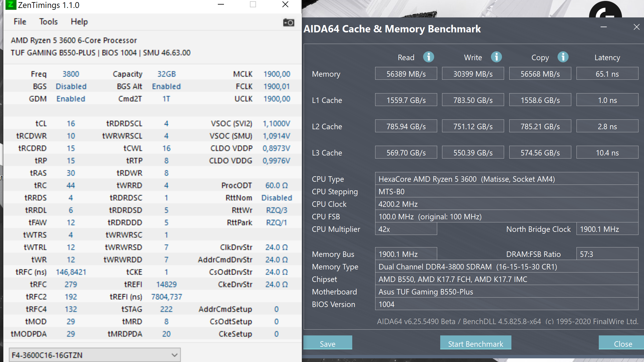
Task: Click the Read info icon
Action: coord(428,57)
